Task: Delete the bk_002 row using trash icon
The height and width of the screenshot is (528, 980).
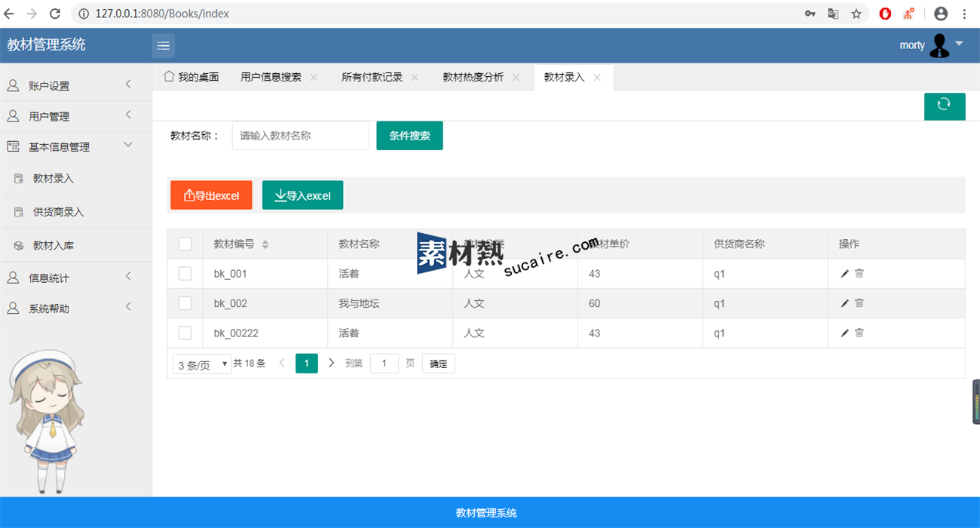Action: point(859,303)
